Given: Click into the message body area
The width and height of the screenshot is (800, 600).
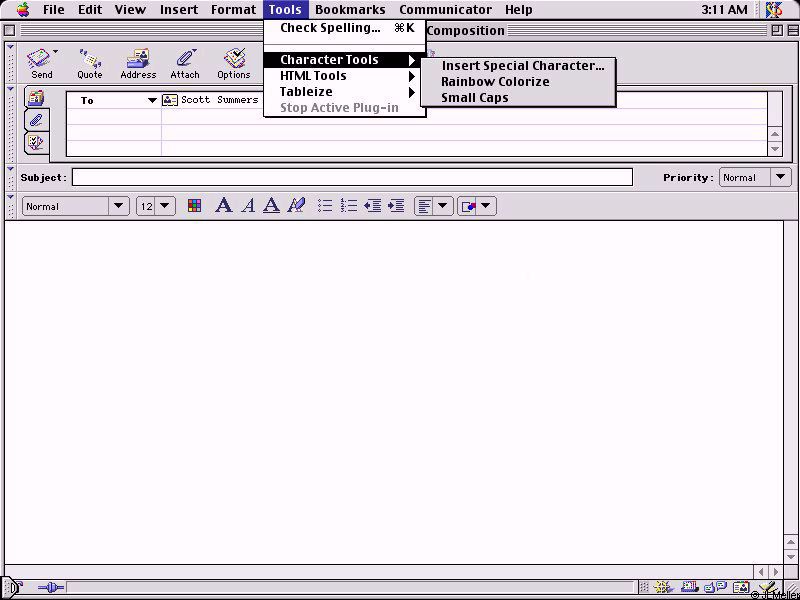Looking at the screenshot, I should coord(393,392).
